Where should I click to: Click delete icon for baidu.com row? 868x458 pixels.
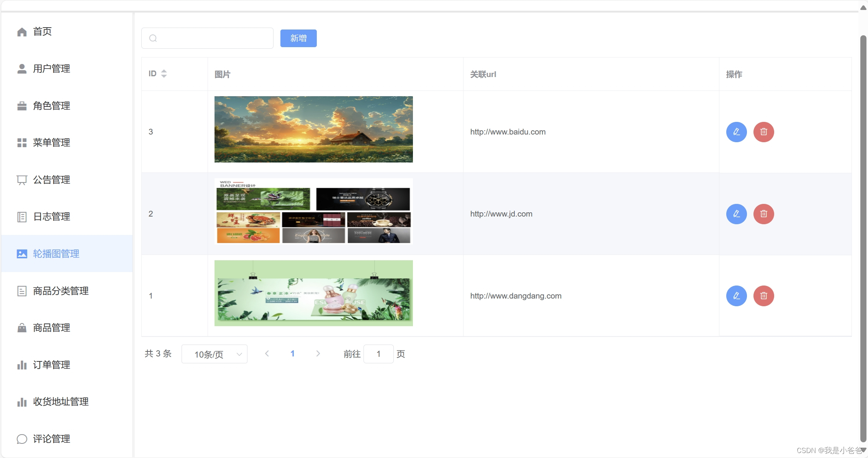763,132
